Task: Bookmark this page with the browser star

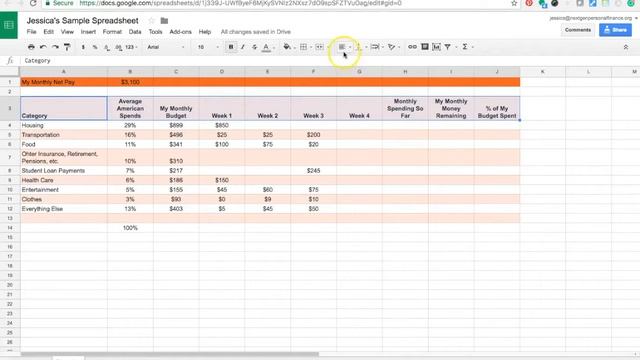Action: [x=514, y=3]
